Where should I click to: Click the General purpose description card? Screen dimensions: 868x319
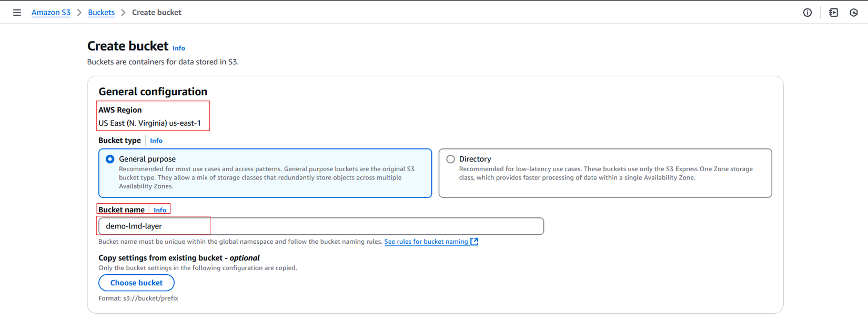tap(266, 178)
